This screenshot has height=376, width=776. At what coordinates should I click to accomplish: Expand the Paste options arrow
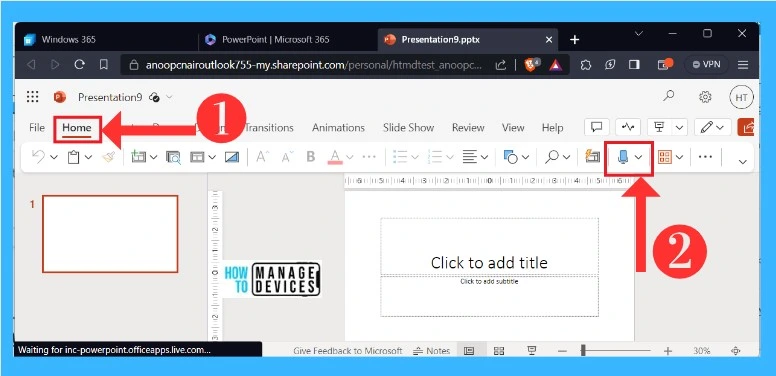click(89, 157)
